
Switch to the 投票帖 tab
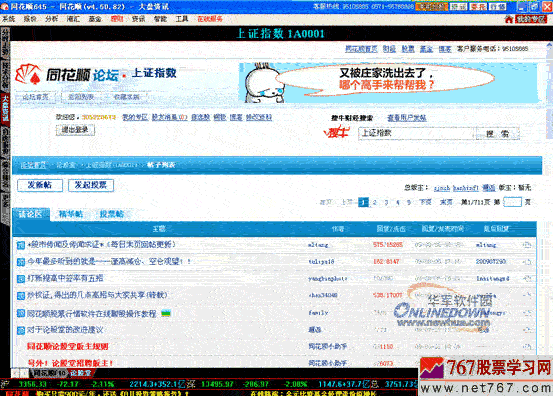click(111, 214)
